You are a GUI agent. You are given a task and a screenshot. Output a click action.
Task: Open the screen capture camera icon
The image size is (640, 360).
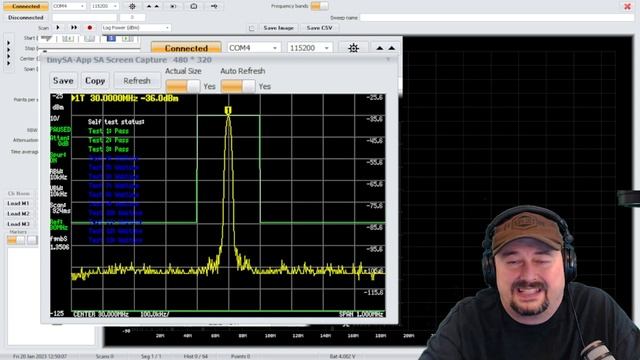coord(194,7)
